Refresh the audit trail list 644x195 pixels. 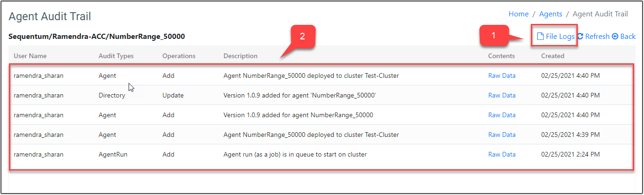(597, 37)
